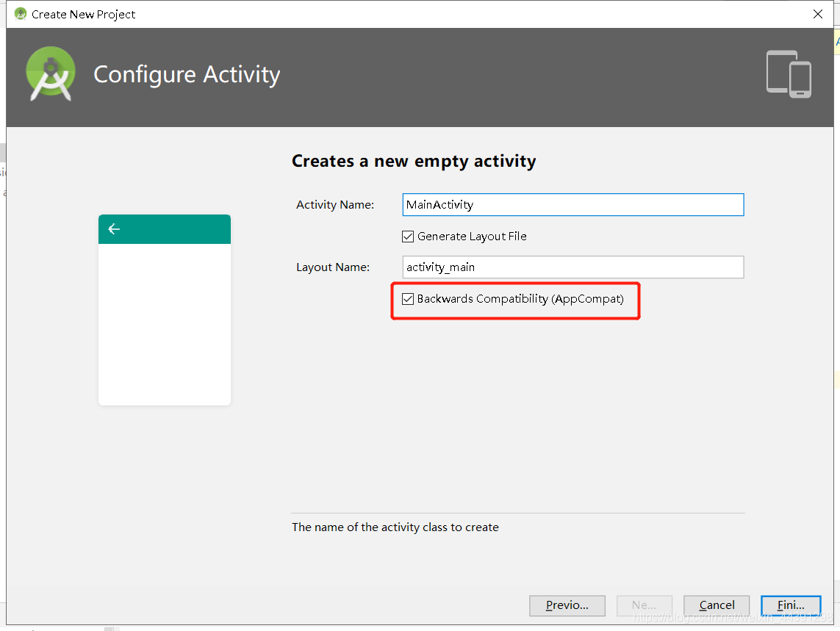The height and width of the screenshot is (631, 840).
Task: Select the Layout Name text field
Action: coord(572,267)
